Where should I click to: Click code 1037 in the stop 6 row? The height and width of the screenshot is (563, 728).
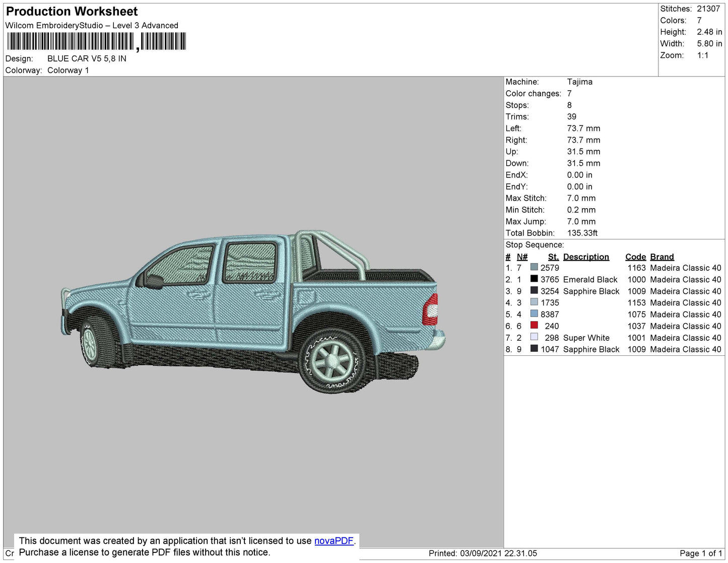636,326
